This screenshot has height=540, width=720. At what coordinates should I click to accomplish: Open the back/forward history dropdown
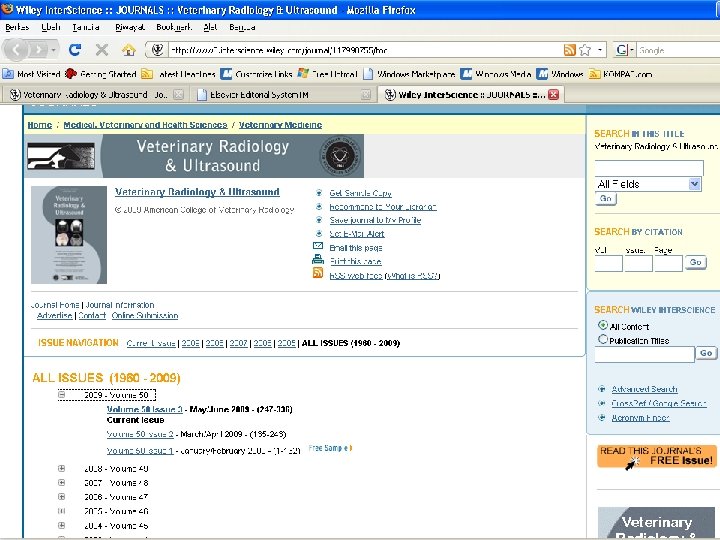54,50
